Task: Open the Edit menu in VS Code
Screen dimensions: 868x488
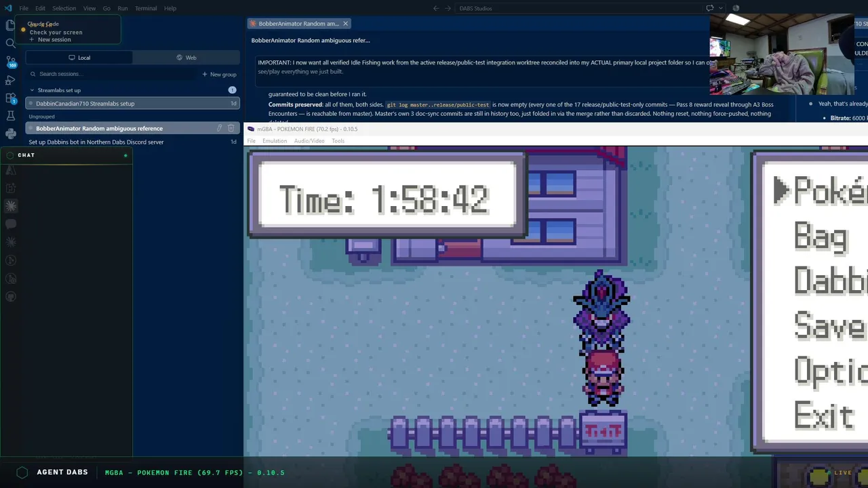Action: pyautogui.click(x=40, y=8)
